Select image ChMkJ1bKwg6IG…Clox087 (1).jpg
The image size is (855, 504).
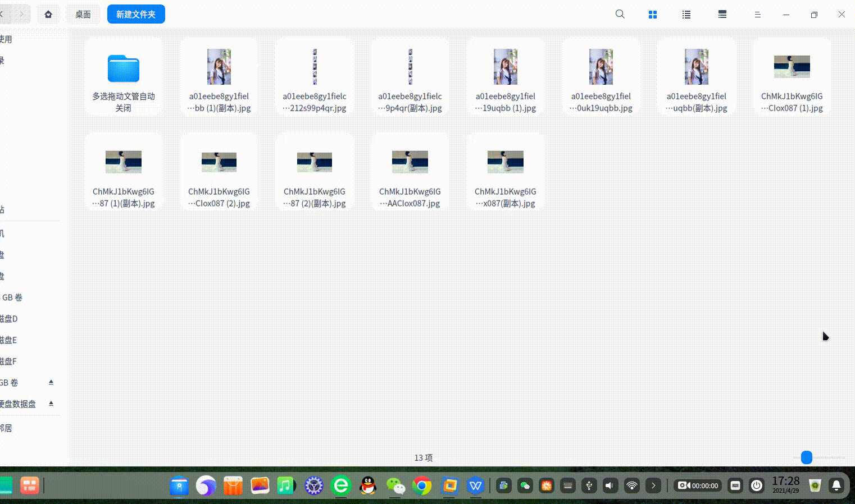coord(792,77)
